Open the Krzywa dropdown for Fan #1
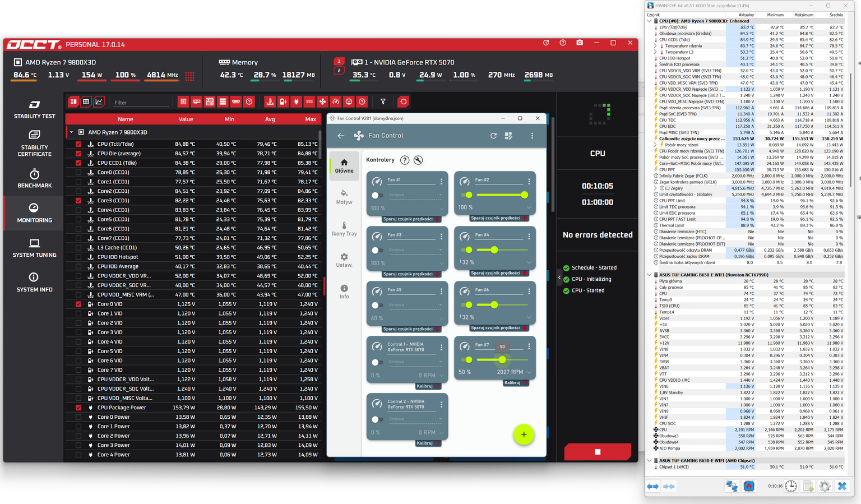Screen dimensions: 861x504 (415, 195)
